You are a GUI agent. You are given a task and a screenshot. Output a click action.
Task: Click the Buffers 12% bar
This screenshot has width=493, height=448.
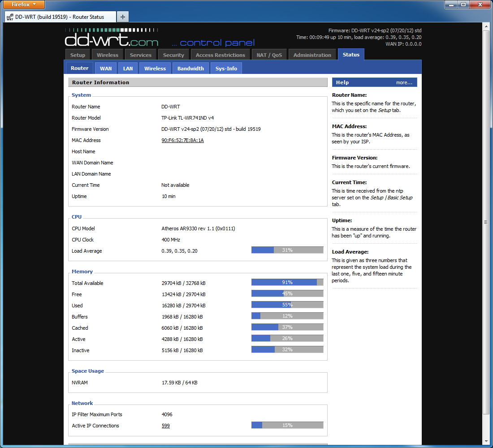pyautogui.click(x=287, y=316)
